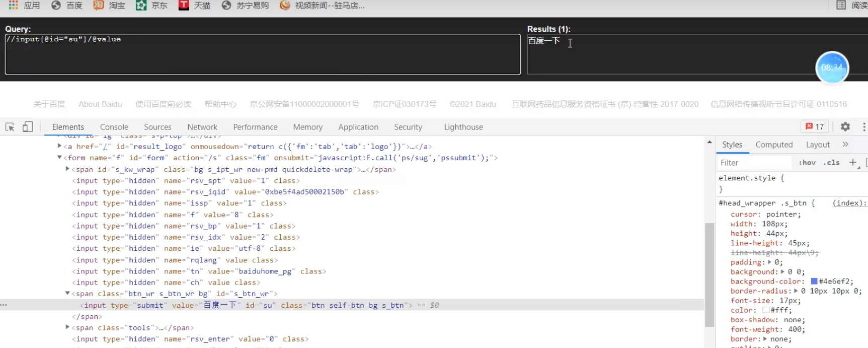Switch to the Computed pane tab

pyautogui.click(x=774, y=145)
